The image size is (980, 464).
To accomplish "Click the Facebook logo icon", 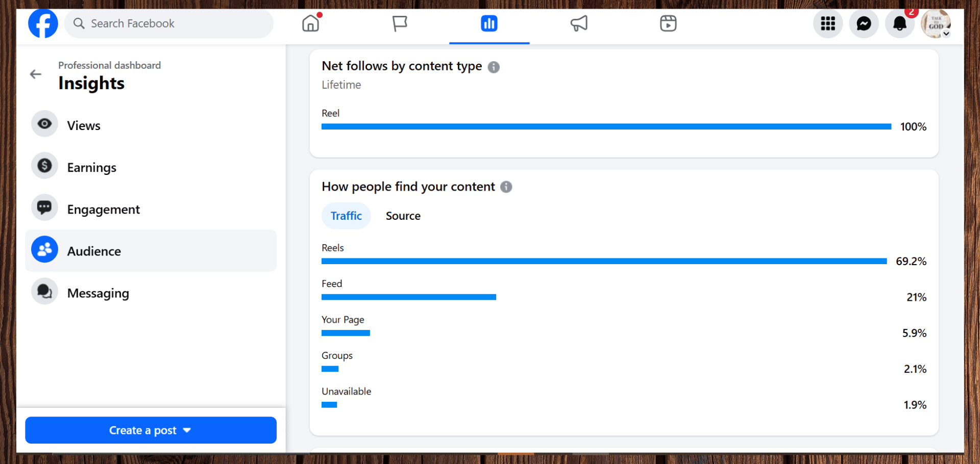I will tap(43, 23).
